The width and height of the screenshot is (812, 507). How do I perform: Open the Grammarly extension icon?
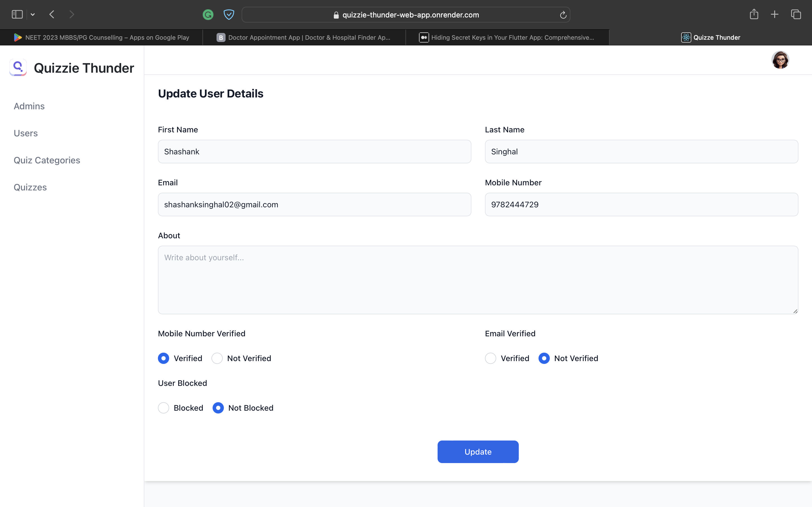click(x=208, y=14)
